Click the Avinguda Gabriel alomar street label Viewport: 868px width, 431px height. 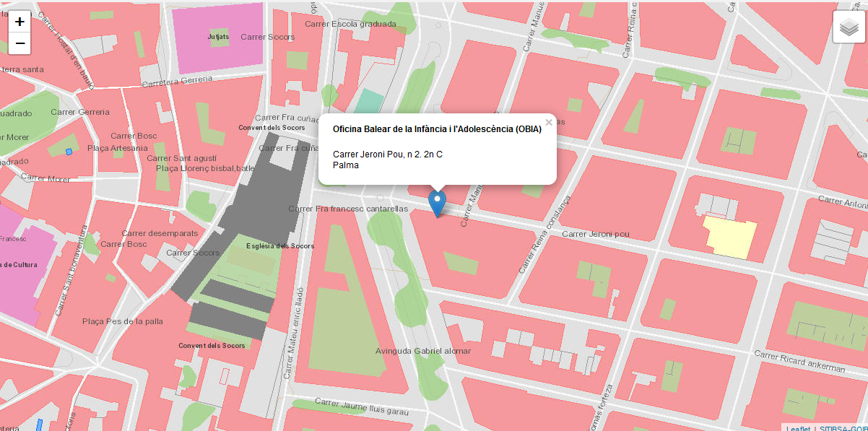pos(422,351)
